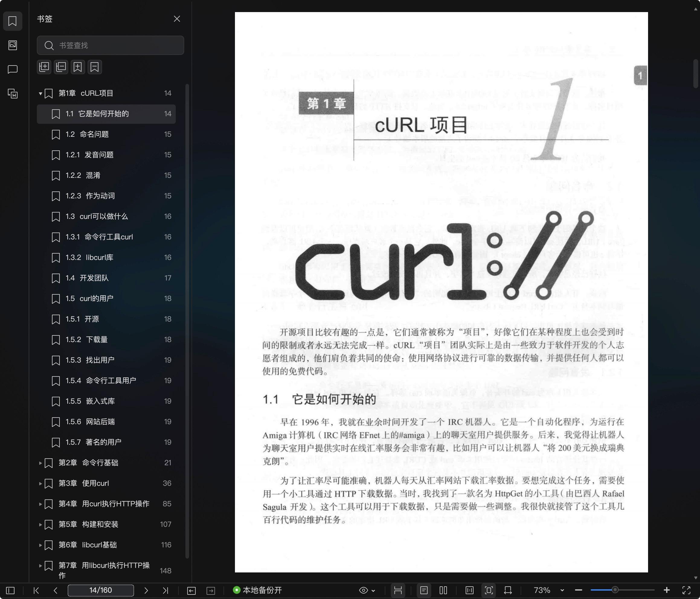The image size is (700, 599).
Task: Select bookmark 1.5.1 开源
Action: [x=106, y=319]
